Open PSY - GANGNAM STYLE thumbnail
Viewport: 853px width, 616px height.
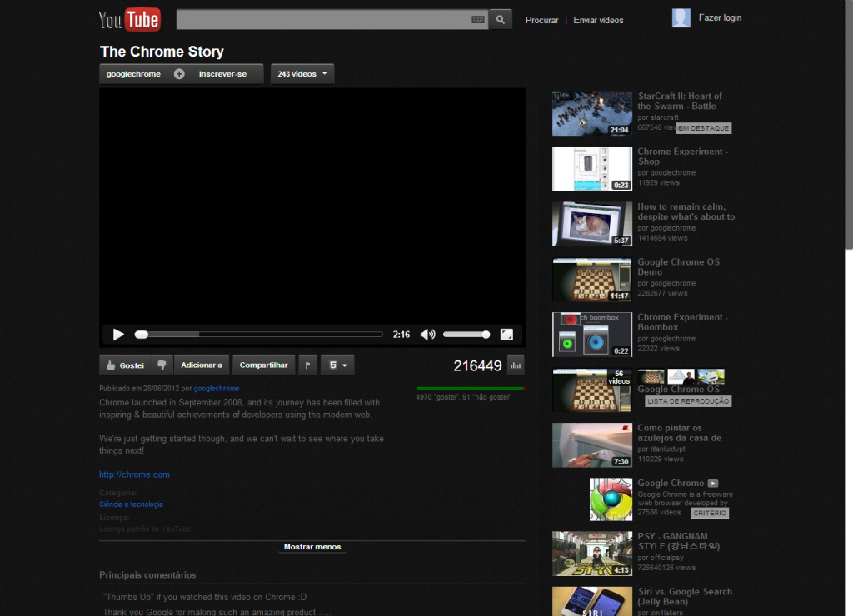click(x=592, y=554)
